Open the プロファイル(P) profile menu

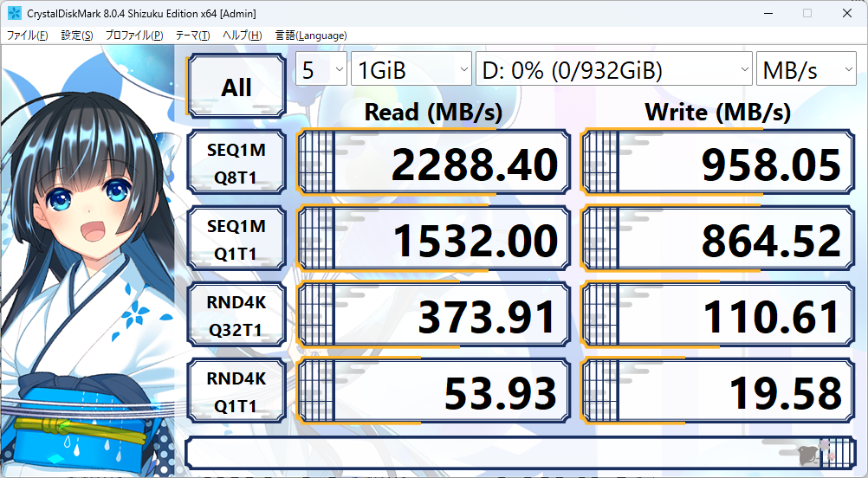click(x=134, y=36)
